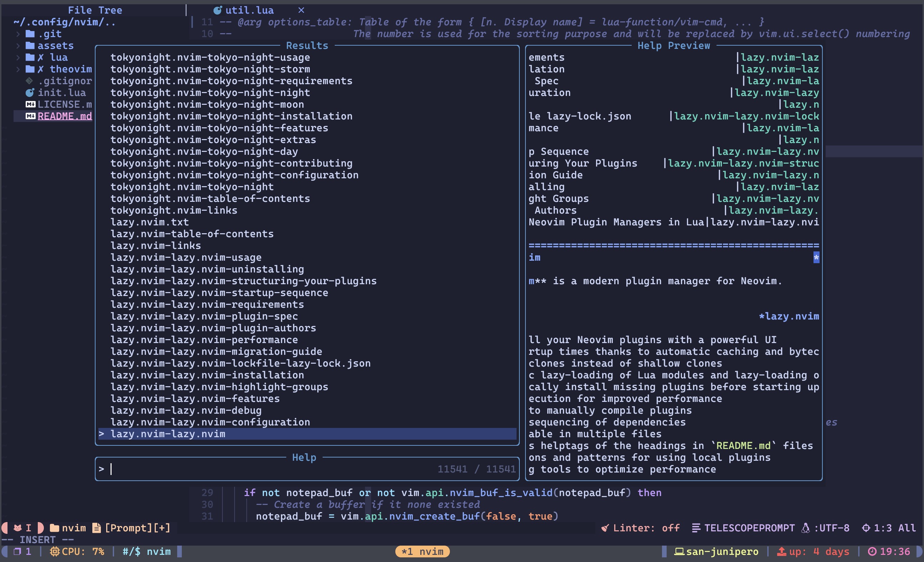Click the TELESCOPEPROMPT filetype icon
Viewport: 924px width, 562px height.
(696, 528)
